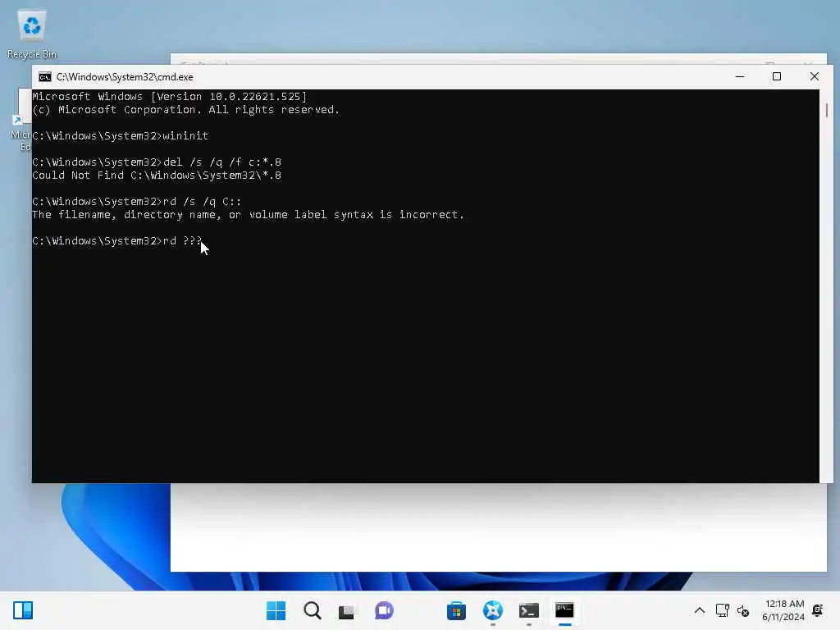
Task: Switch to the Terminal taskbar app
Action: point(529,610)
